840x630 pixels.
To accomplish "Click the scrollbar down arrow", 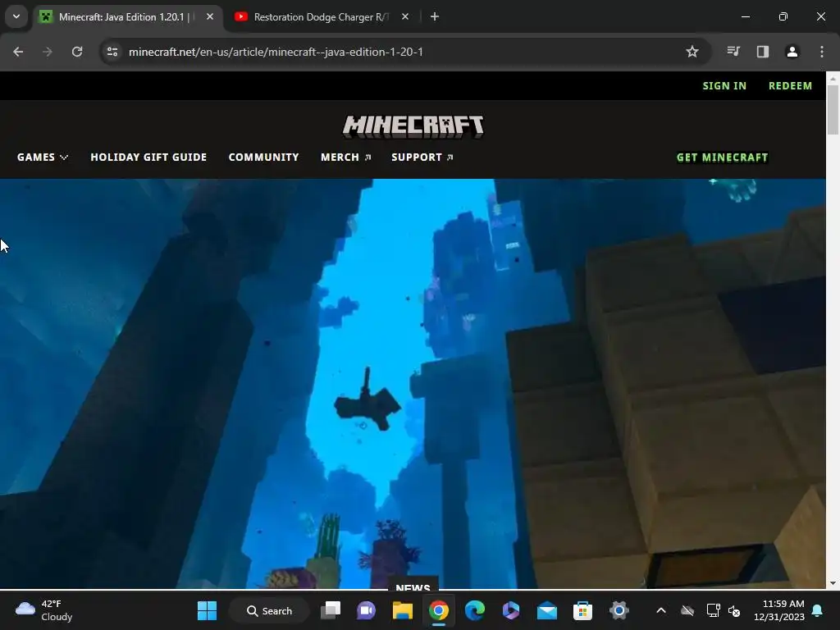I will (833, 583).
